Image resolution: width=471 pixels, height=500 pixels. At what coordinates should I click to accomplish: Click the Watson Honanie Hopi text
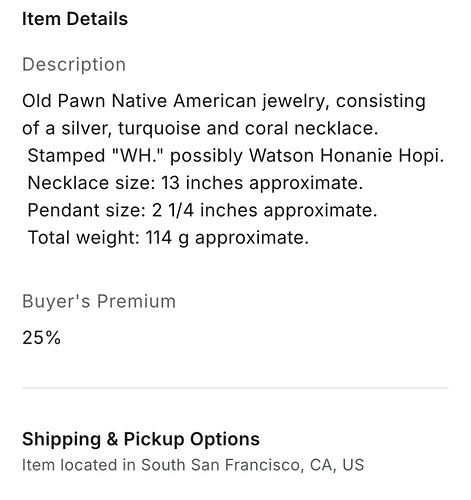pyautogui.click(x=346, y=155)
